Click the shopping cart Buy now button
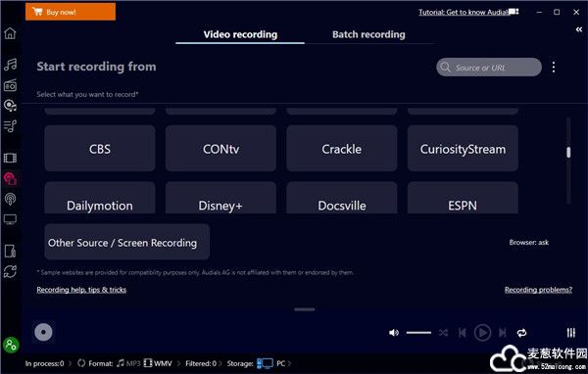Image resolution: width=588 pixels, height=374 pixels. tap(71, 12)
